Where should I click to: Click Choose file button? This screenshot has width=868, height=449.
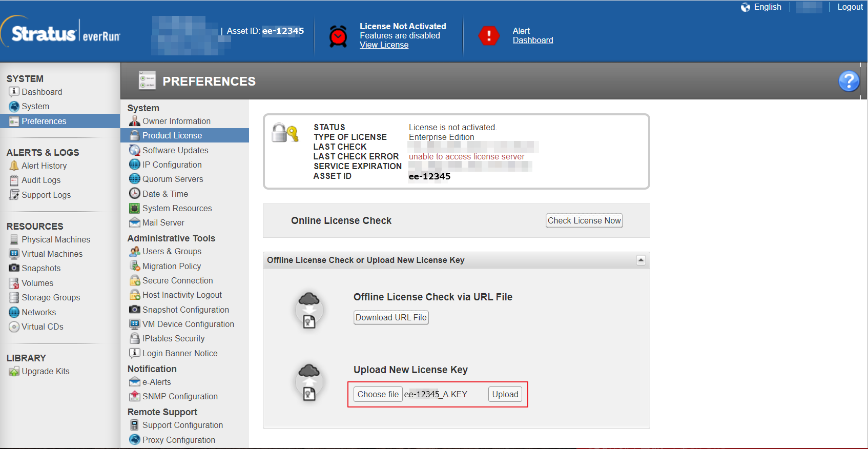pos(378,394)
